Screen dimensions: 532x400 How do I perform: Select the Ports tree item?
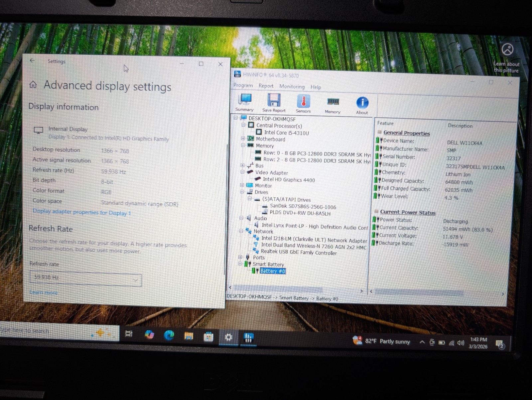(258, 257)
